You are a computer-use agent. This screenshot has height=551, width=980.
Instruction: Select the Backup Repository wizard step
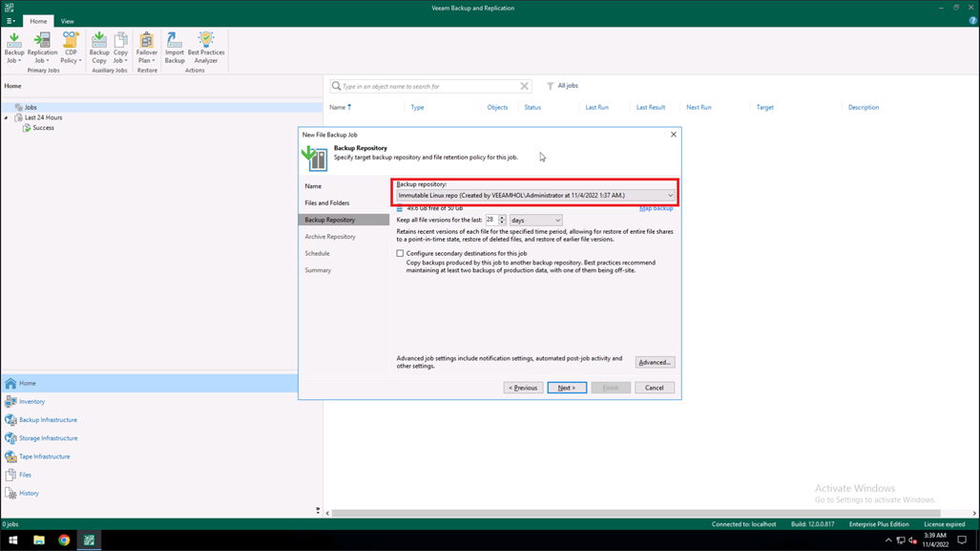pyautogui.click(x=344, y=221)
